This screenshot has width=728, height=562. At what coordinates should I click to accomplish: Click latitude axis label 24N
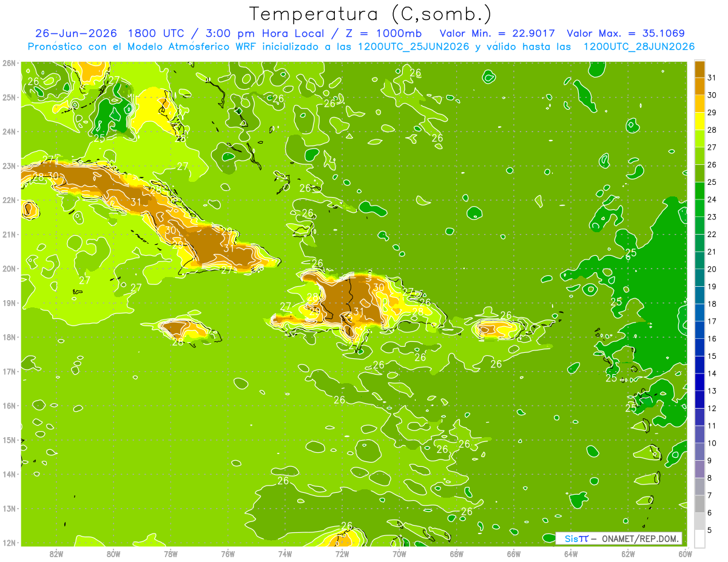click(8, 132)
